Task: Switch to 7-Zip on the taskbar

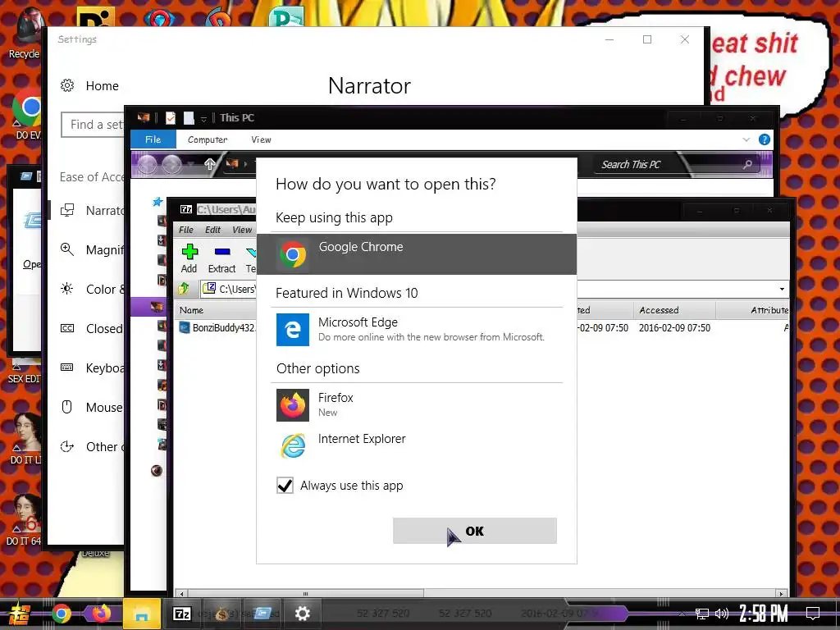Action: pyautogui.click(x=182, y=614)
